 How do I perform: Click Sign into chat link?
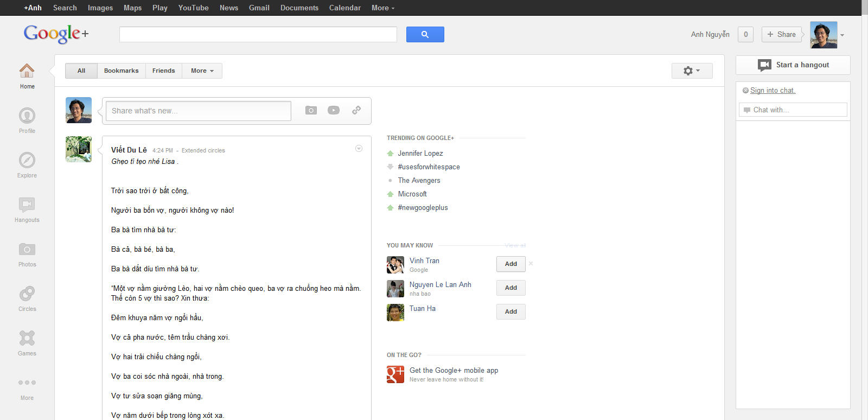click(x=773, y=91)
